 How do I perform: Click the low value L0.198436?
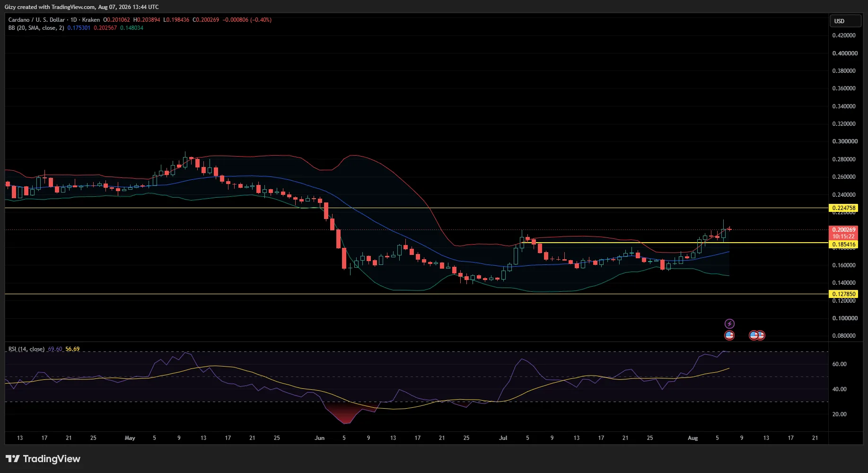coord(176,20)
